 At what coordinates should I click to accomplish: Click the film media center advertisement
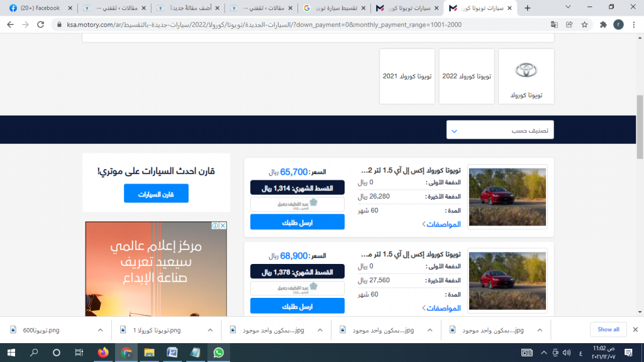tap(156, 269)
